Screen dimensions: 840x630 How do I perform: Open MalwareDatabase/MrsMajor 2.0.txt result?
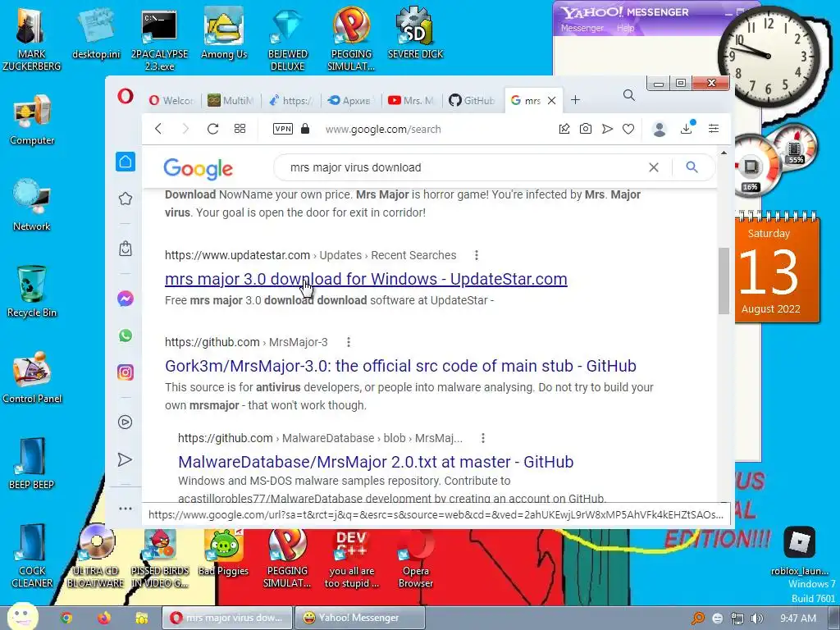click(x=376, y=462)
